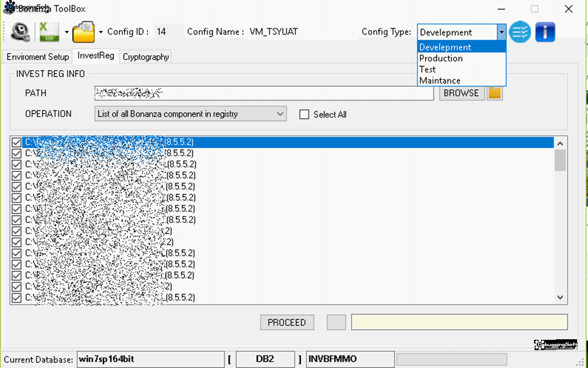The width and height of the screenshot is (588, 368).
Task: Click the list scrollbar up arrow
Action: coord(560,143)
